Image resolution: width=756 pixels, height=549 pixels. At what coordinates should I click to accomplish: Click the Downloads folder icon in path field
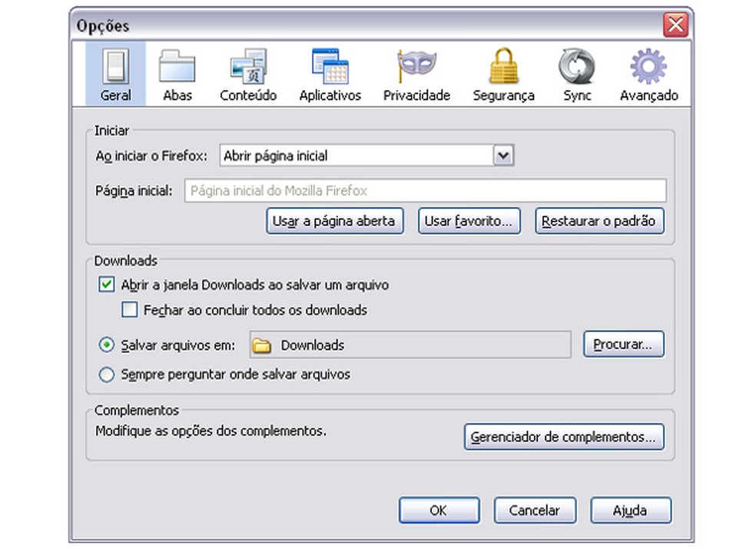tap(262, 345)
